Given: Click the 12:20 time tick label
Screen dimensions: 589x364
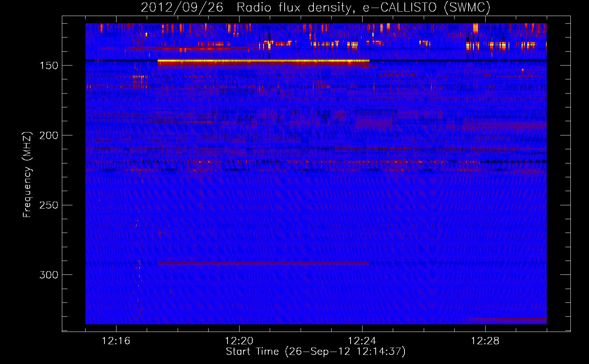Looking at the screenshot, I should coord(239,341).
